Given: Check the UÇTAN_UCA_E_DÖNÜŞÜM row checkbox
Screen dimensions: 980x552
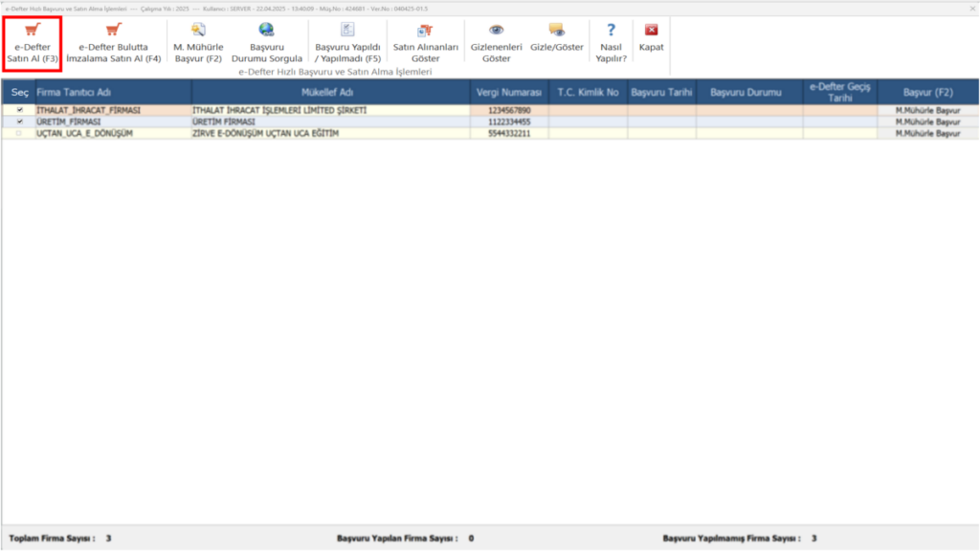Looking at the screenshot, I should pyautogui.click(x=19, y=134).
